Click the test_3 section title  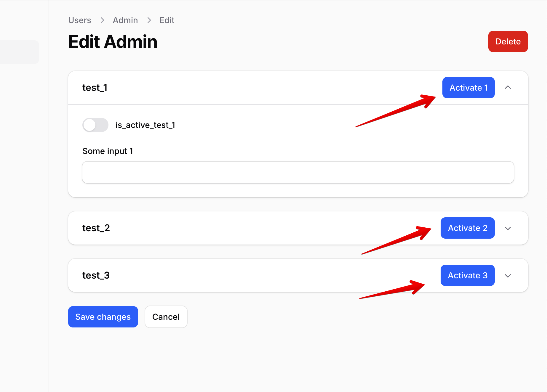[96, 275]
